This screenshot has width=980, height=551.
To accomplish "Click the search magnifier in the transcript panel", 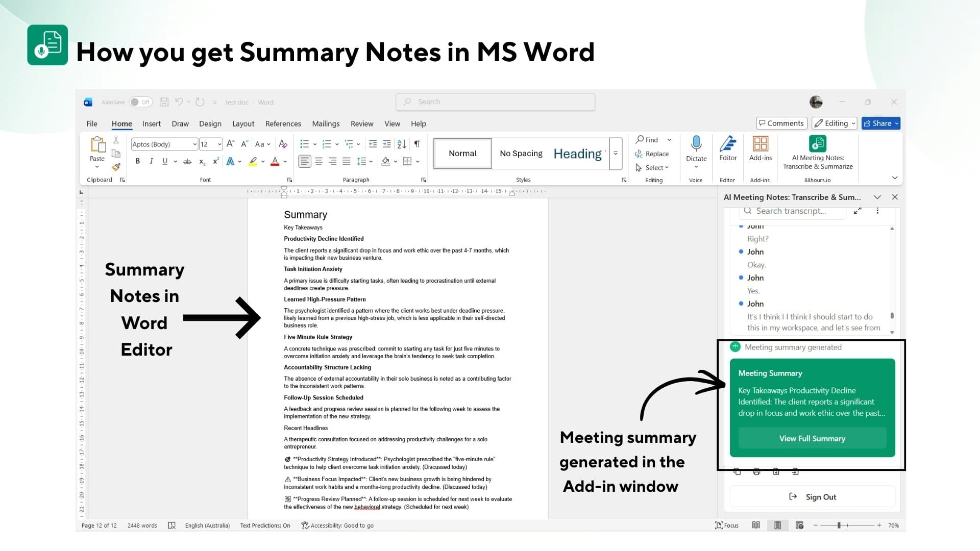I will pyautogui.click(x=747, y=211).
